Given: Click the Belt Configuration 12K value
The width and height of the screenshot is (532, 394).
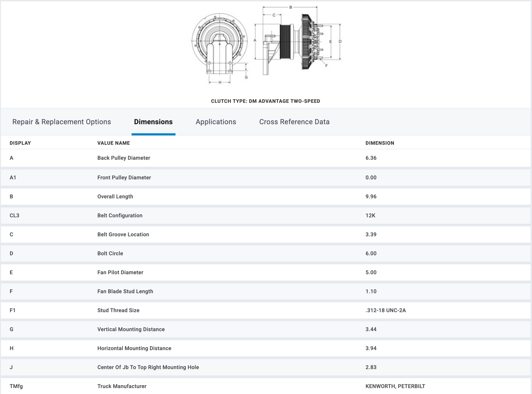Looking at the screenshot, I should 370,215.
